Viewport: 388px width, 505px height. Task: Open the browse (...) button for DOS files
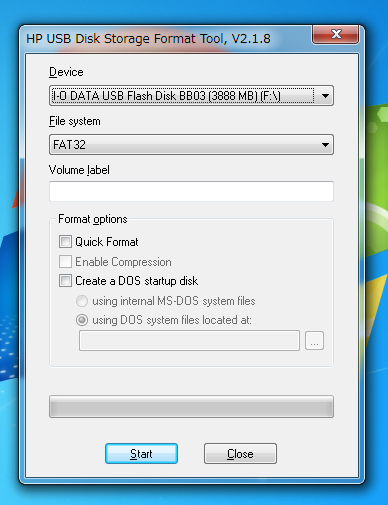[314, 341]
